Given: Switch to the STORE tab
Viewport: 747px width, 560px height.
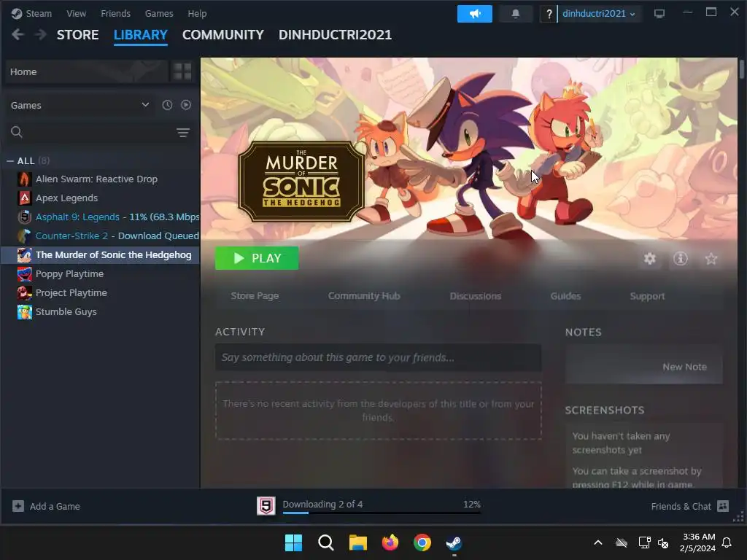Looking at the screenshot, I should (77, 35).
